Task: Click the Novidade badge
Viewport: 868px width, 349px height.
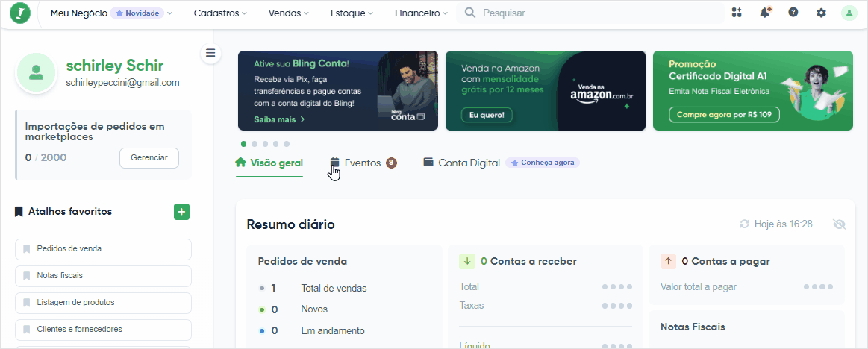Action: point(137,13)
